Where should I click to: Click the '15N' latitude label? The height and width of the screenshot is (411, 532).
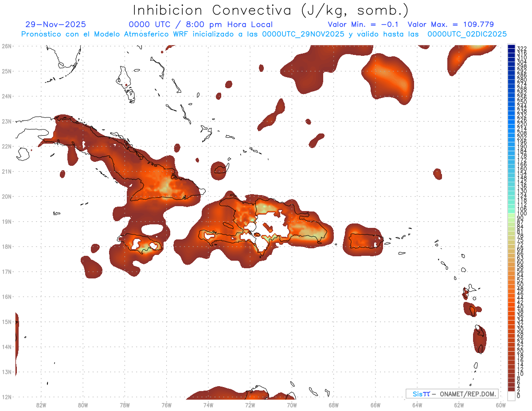click(x=7, y=321)
